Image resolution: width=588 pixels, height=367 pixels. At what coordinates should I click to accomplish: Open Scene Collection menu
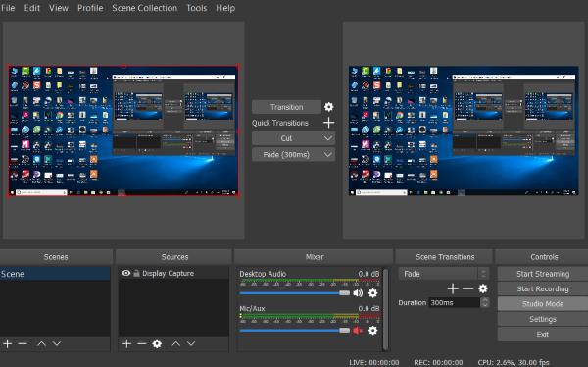click(144, 8)
